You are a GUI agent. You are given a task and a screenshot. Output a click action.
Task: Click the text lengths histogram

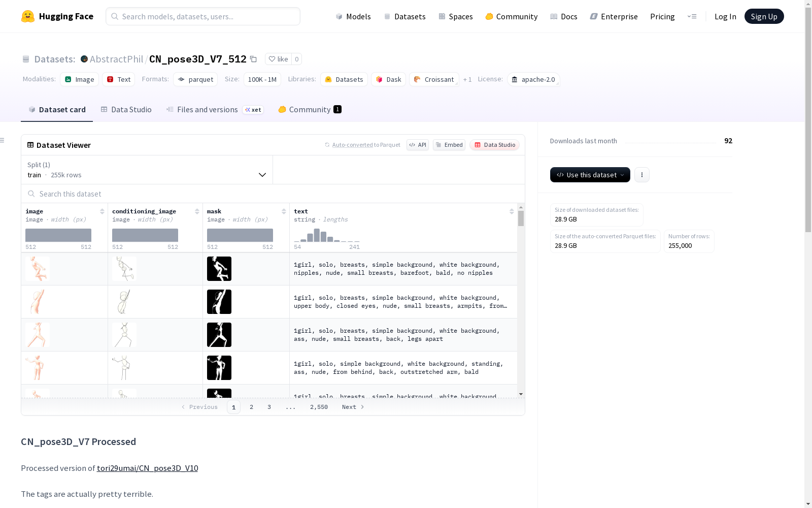[327, 235]
